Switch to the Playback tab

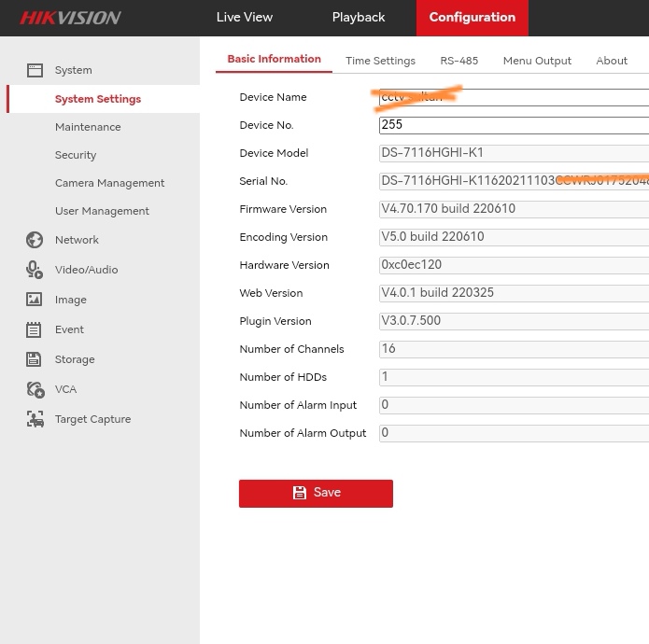click(x=359, y=18)
